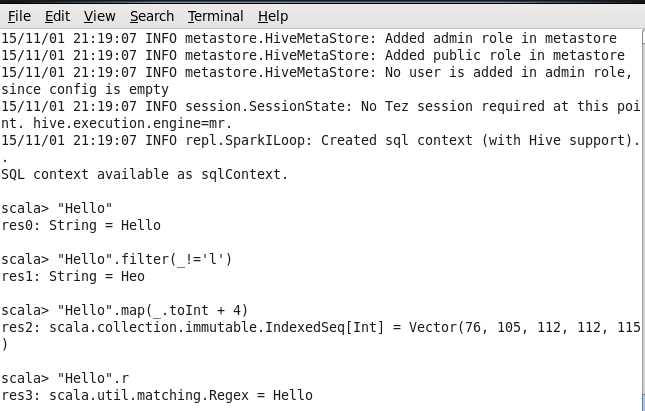Click "SQL context available as sqlContext." line
Viewport: 645px width, 411px height.
point(145,174)
